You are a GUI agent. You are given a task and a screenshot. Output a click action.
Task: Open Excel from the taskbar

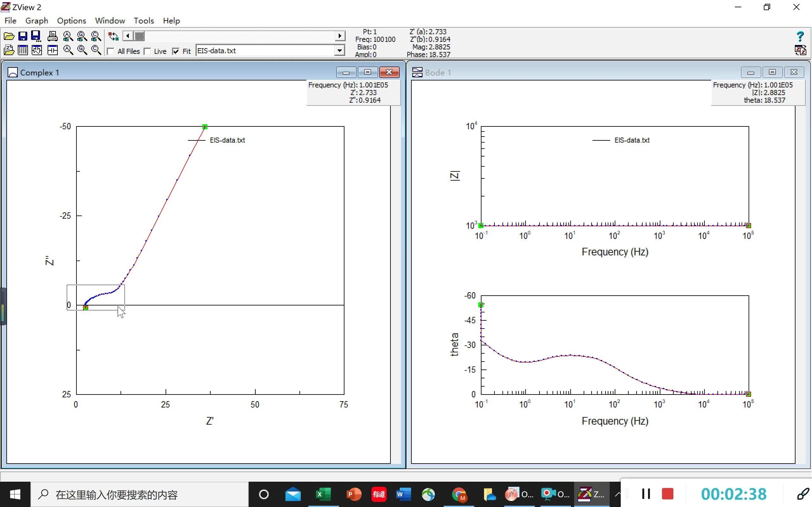click(x=323, y=494)
